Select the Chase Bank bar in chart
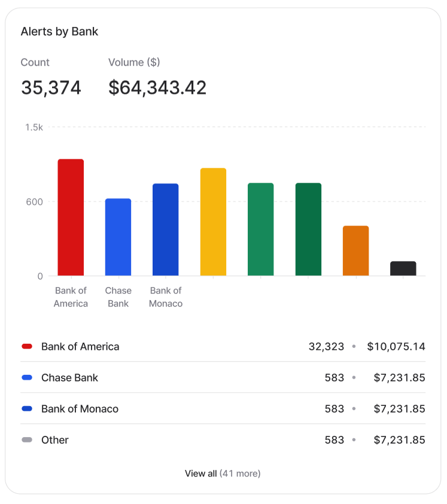Viewport: 447px width, 504px height. click(118, 237)
